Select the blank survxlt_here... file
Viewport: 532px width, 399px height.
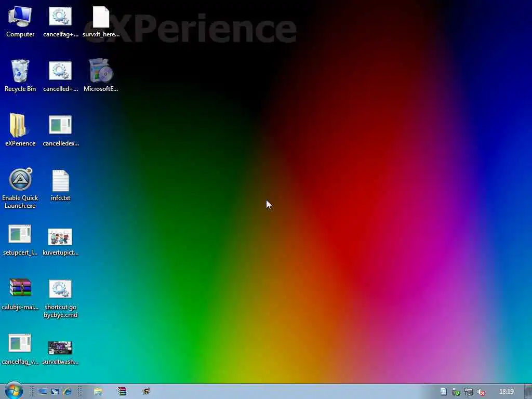pos(101,22)
